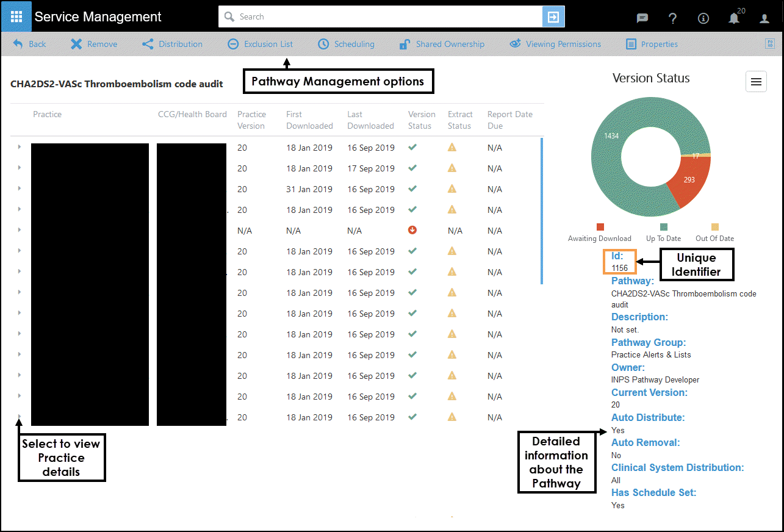Image resolution: width=784 pixels, height=532 pixels.
Task: Toggle Out Of Date legend series
Action: click(715, 232)
